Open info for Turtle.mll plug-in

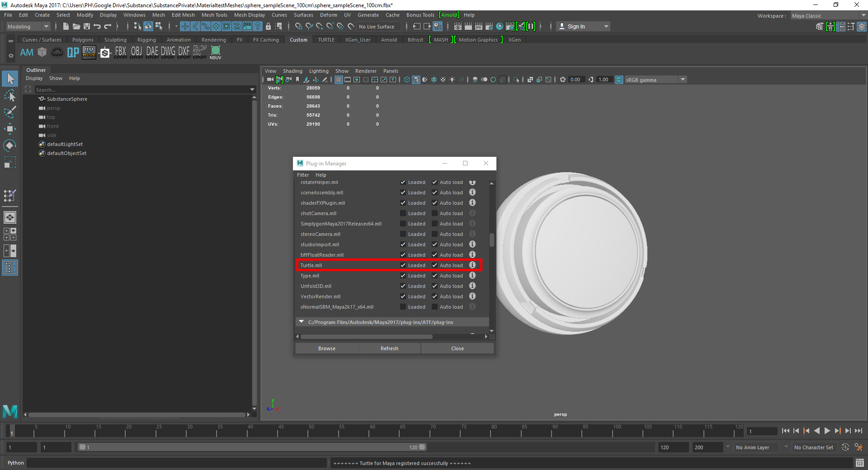point(472,265)
